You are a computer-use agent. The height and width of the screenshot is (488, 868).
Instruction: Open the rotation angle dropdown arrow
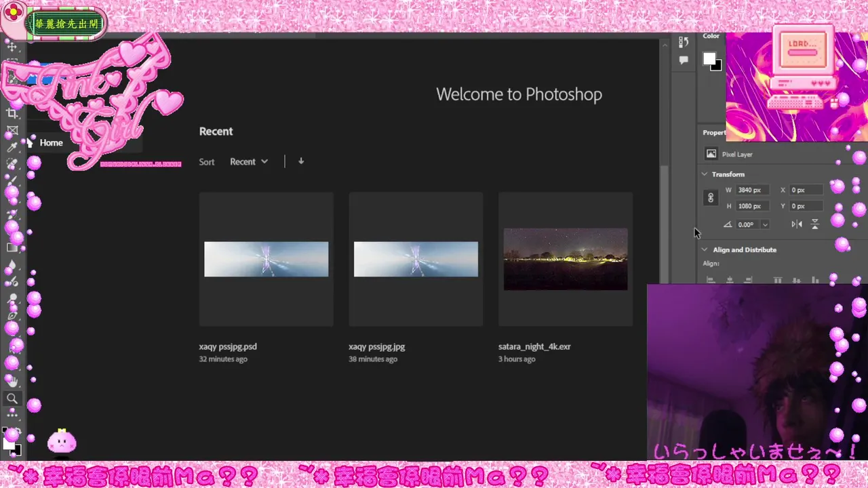point(765,224)
